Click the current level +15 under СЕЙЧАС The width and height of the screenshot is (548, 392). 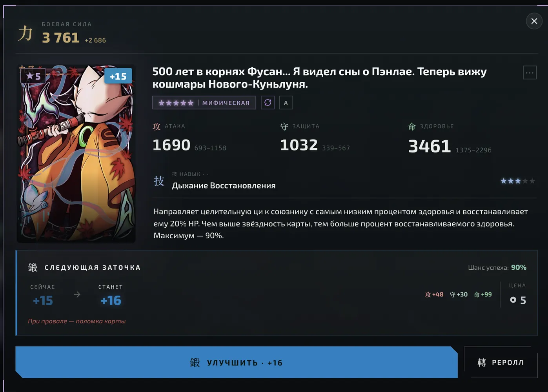43,301
